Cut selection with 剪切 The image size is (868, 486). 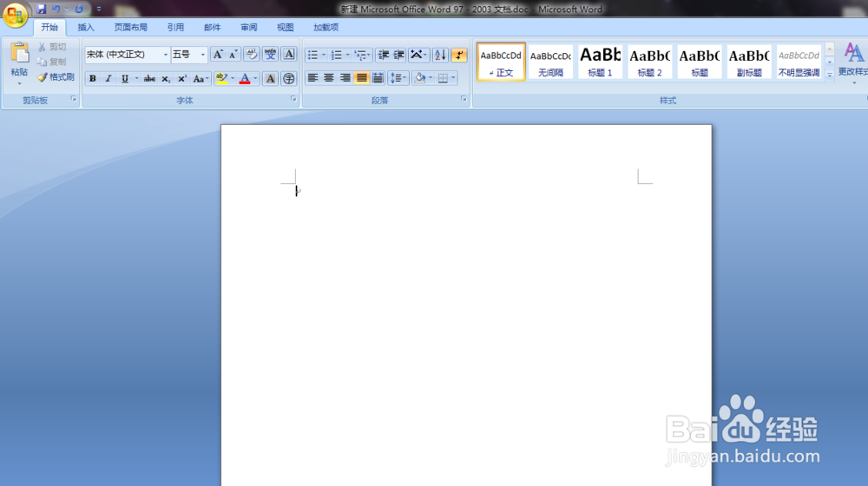pyautogui.click(x=52, y=47)
